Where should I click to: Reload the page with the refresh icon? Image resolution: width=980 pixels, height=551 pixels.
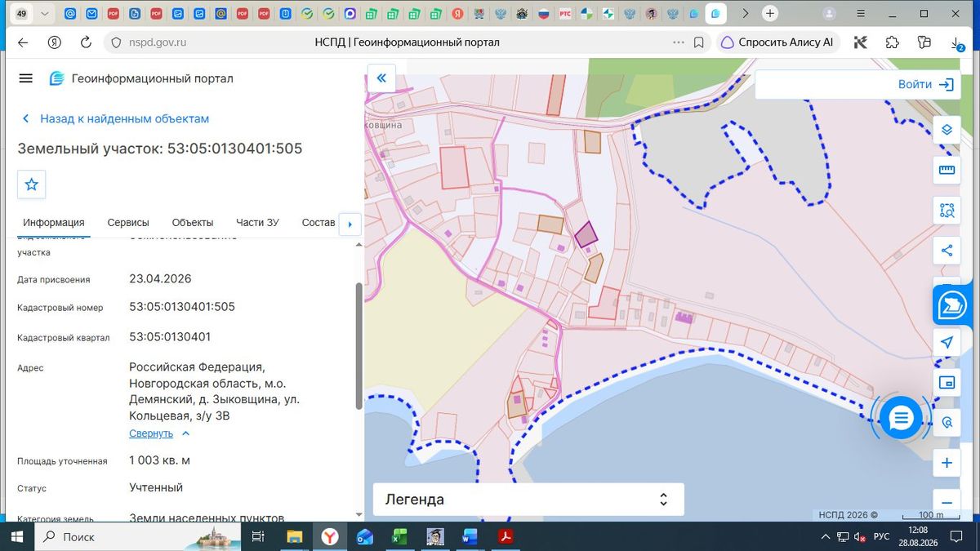86,42
